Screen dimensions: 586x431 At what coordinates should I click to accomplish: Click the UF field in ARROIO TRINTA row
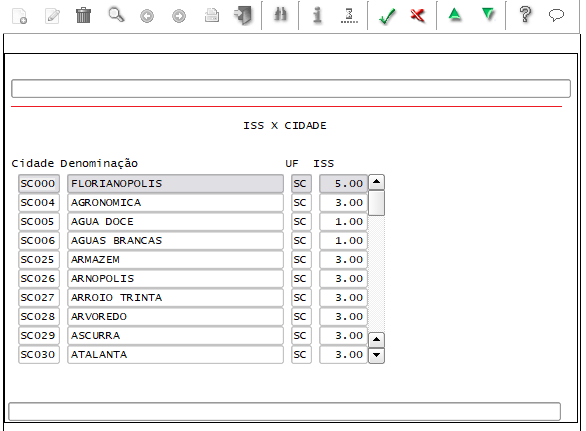click(301, 298)
